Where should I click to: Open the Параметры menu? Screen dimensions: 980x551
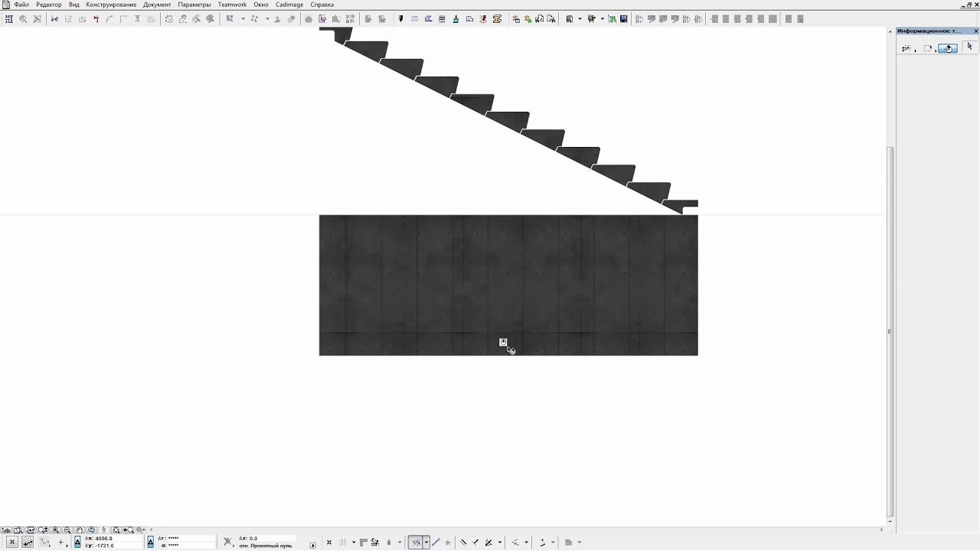click(x=194, y=5)
